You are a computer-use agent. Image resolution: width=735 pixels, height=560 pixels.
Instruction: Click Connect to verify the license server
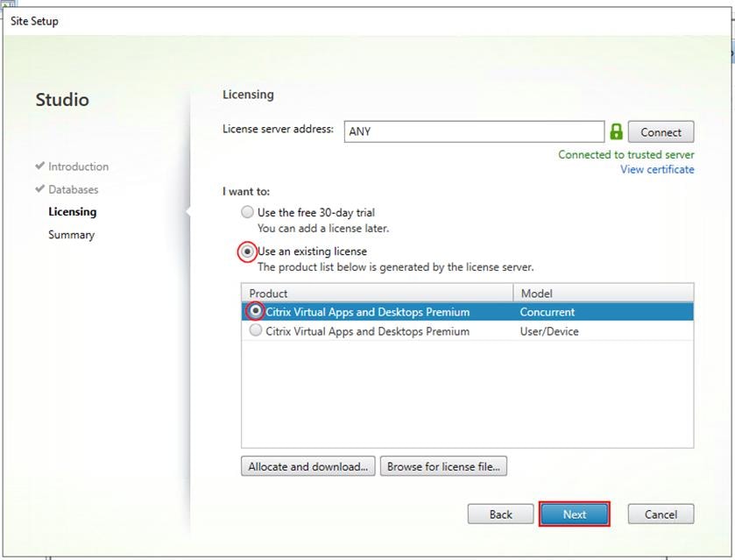(x=661, y=131)
